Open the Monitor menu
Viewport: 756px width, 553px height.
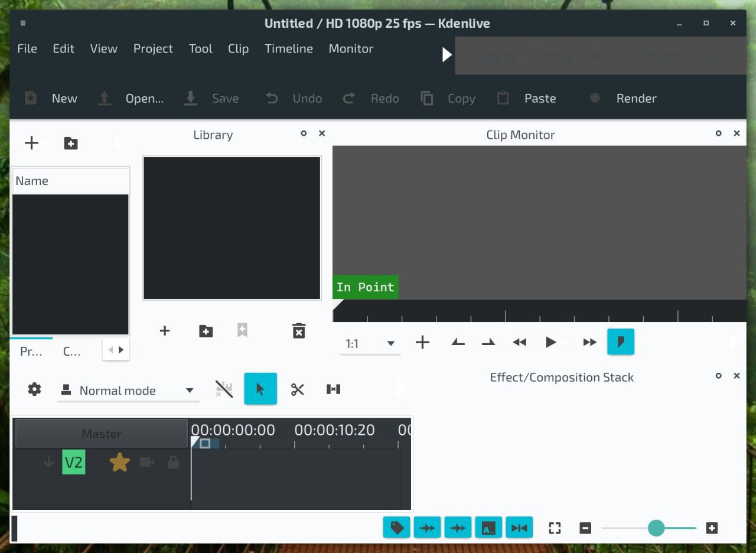[351, 48]
